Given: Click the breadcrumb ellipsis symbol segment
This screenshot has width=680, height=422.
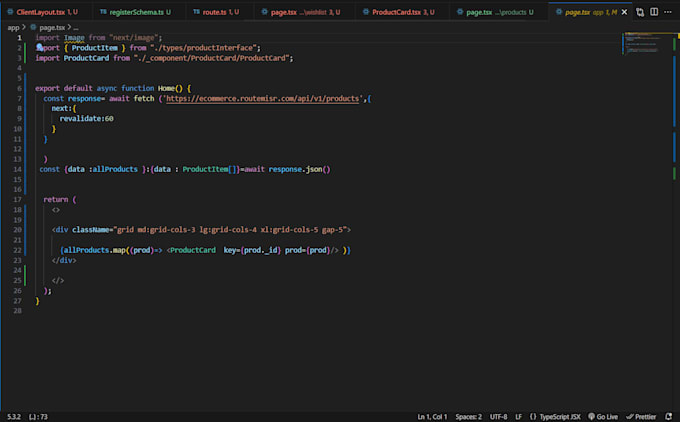Looking at the screenshot, I should point(76,27).
